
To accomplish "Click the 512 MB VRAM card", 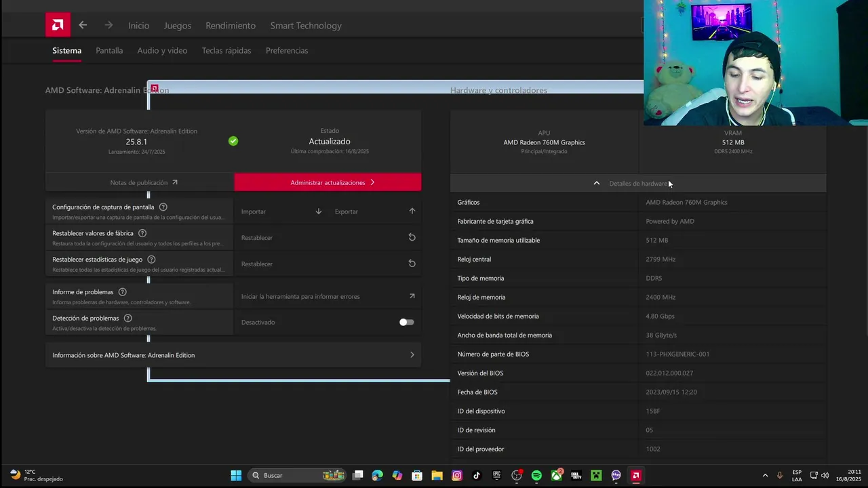I will coord(733,142).
